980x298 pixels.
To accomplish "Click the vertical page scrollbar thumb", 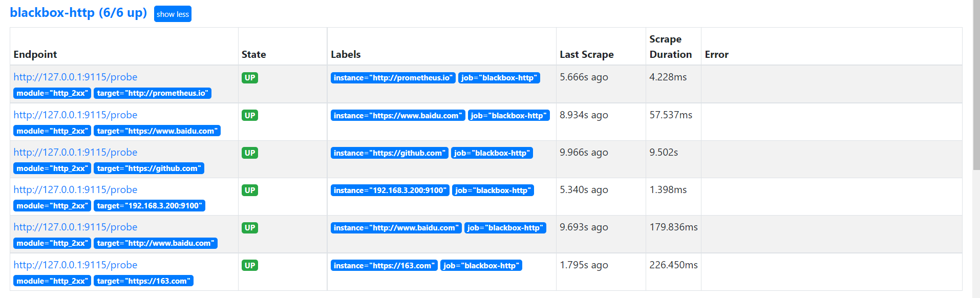I will click(976, 84).
